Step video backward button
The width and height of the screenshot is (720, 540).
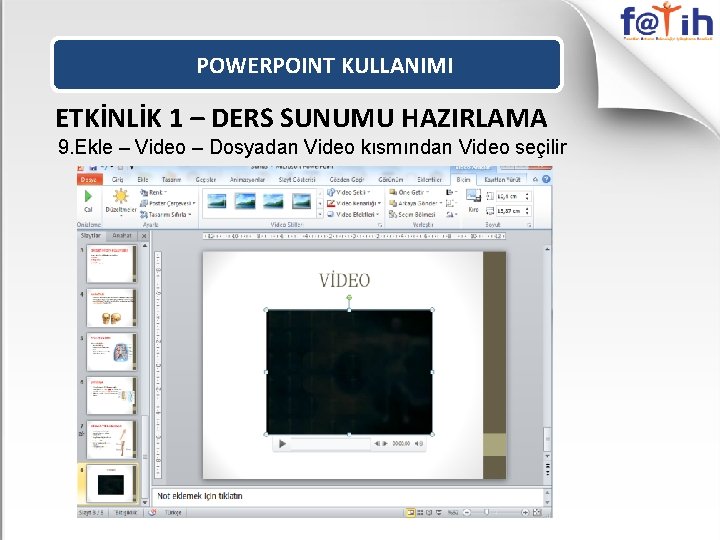pos(377,444)
